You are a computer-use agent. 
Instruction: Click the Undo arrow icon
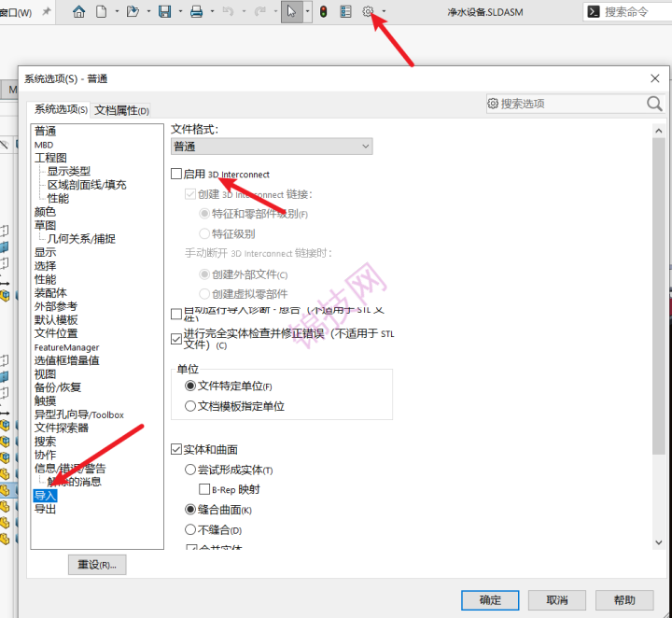[228, 11]
